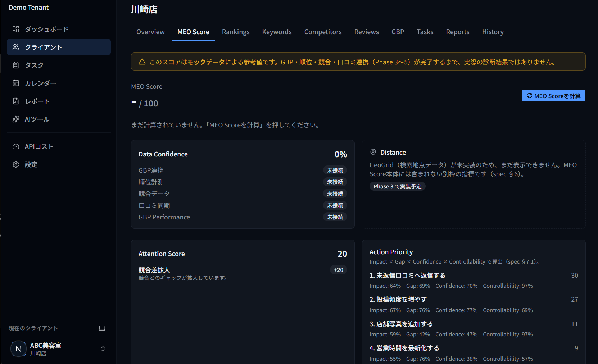The height and width of the screenshot is (364, 598).
Task: Expand the ABC美容室 client switcher chevron
Action: (x=103, y=349)
